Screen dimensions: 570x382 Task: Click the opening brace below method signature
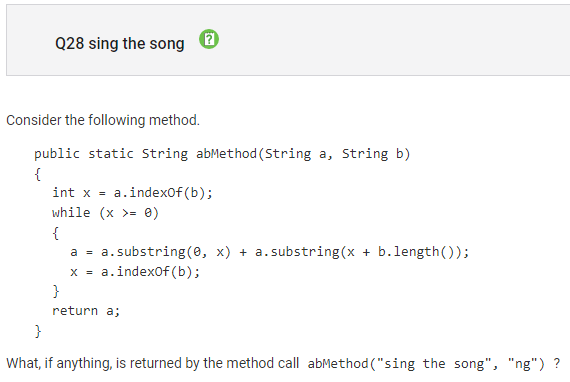(37, 174)
